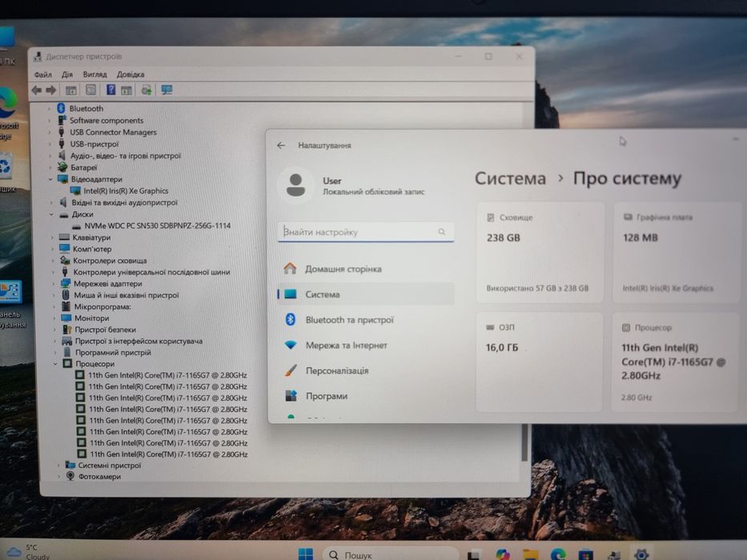Screen dimensions: 747x560
Task: Open the Copilot icon on taskbar
Action: pos(503,554)
